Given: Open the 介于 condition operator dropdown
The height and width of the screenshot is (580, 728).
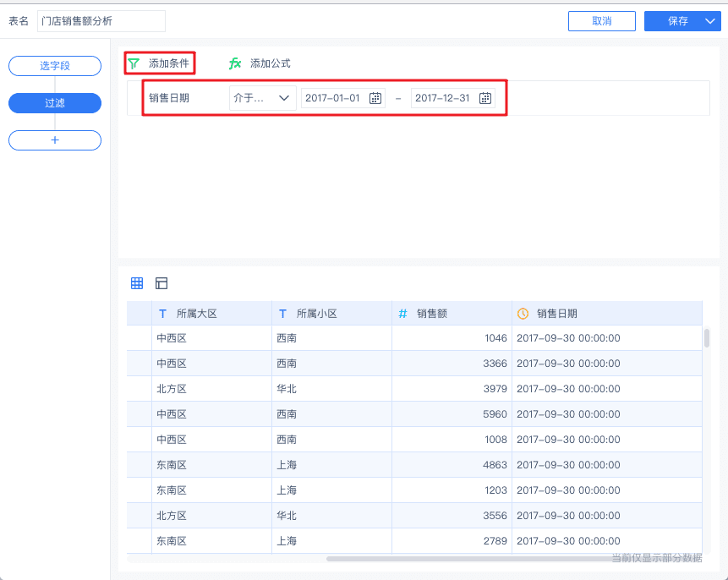Looking at the screenshot, I should coord(262,98).
